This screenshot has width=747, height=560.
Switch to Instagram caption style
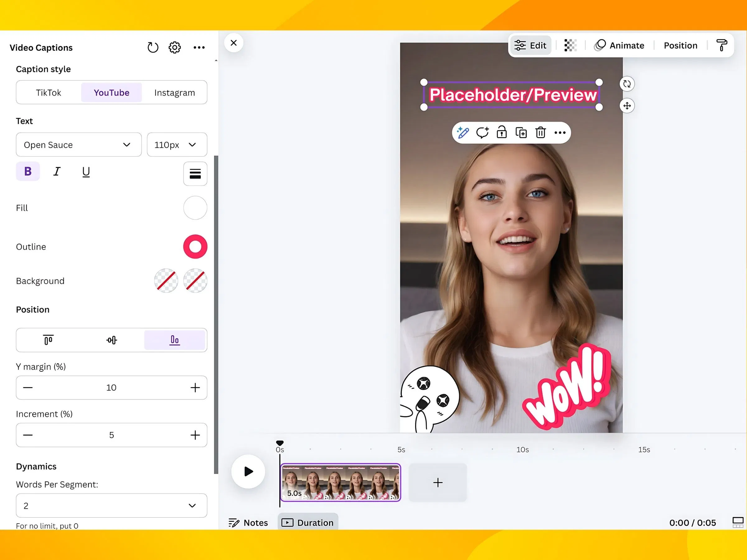(175, 92)
